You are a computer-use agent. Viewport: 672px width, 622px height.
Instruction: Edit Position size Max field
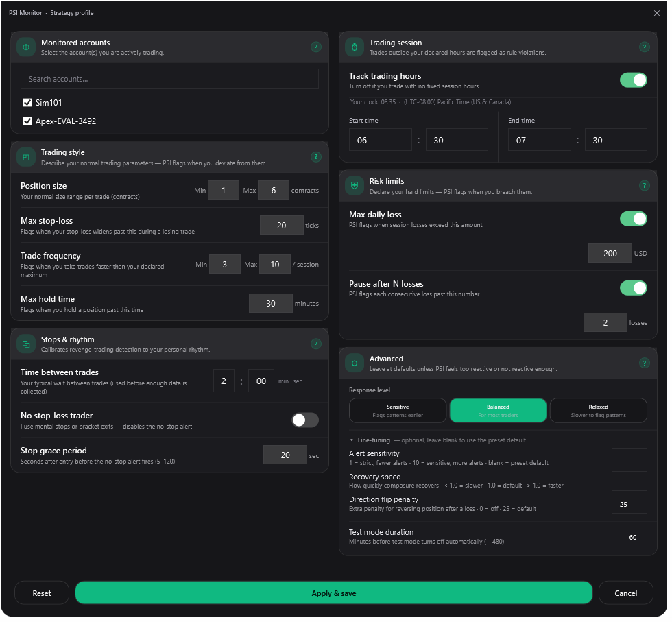tap(275, 191)
